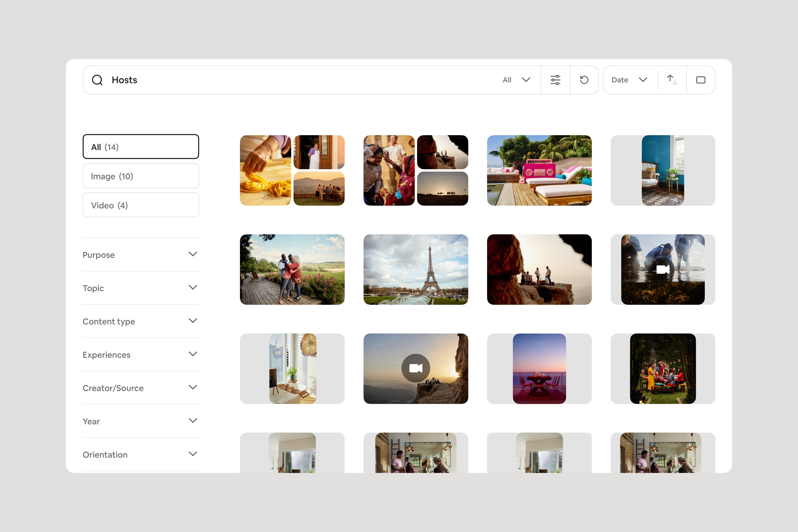This screenshot has width=798, height=532.
Task: Expand the Purpose filter section
Action: coord(140,255)
